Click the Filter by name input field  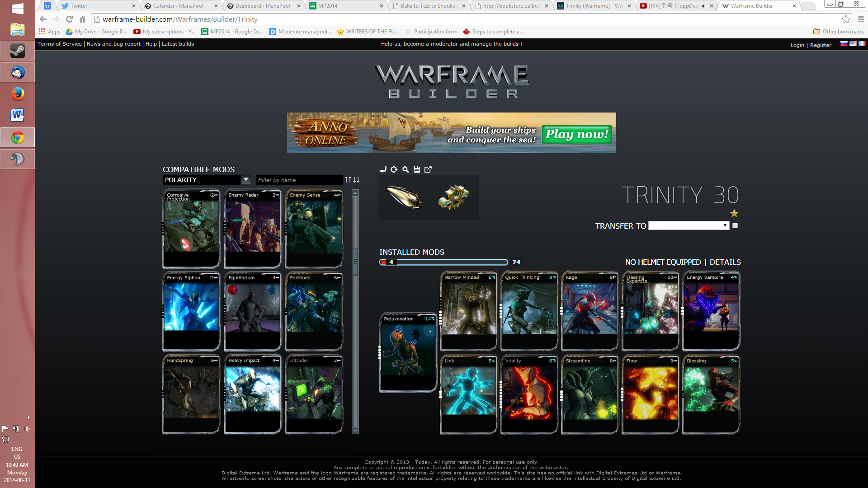(x=299, y=180)
